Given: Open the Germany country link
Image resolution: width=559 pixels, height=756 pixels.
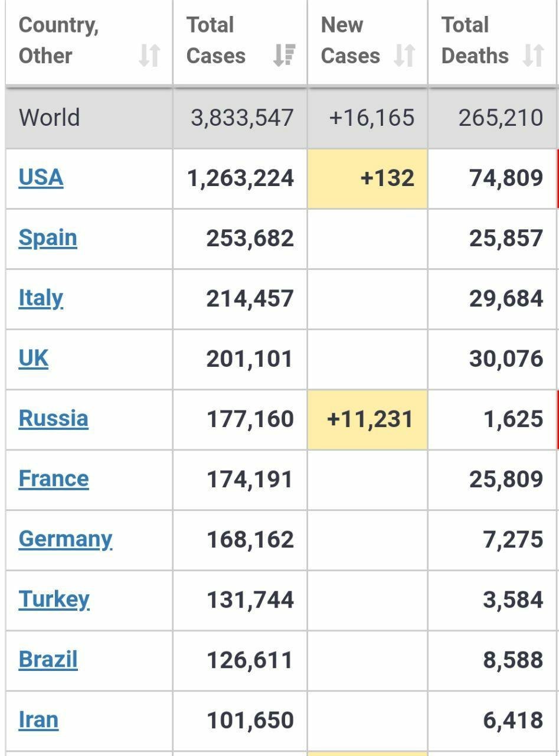Looking at the screenshot, I should (x=66, y=539).
